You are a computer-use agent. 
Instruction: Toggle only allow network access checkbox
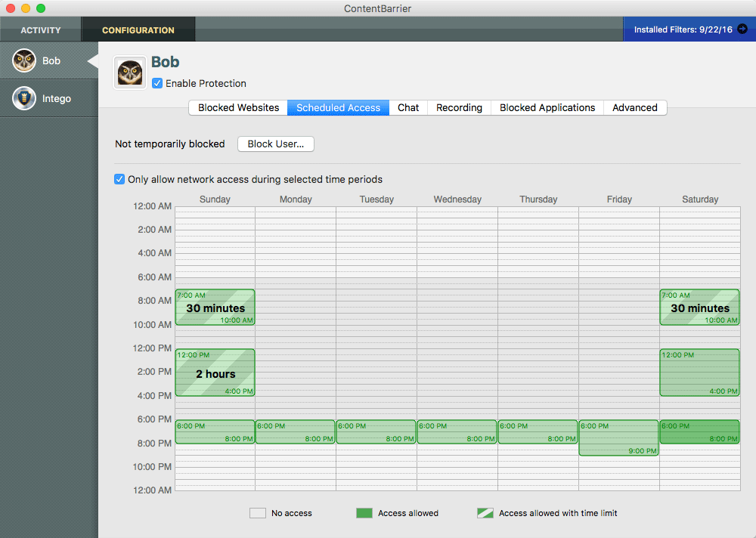[x=119, y=179]
